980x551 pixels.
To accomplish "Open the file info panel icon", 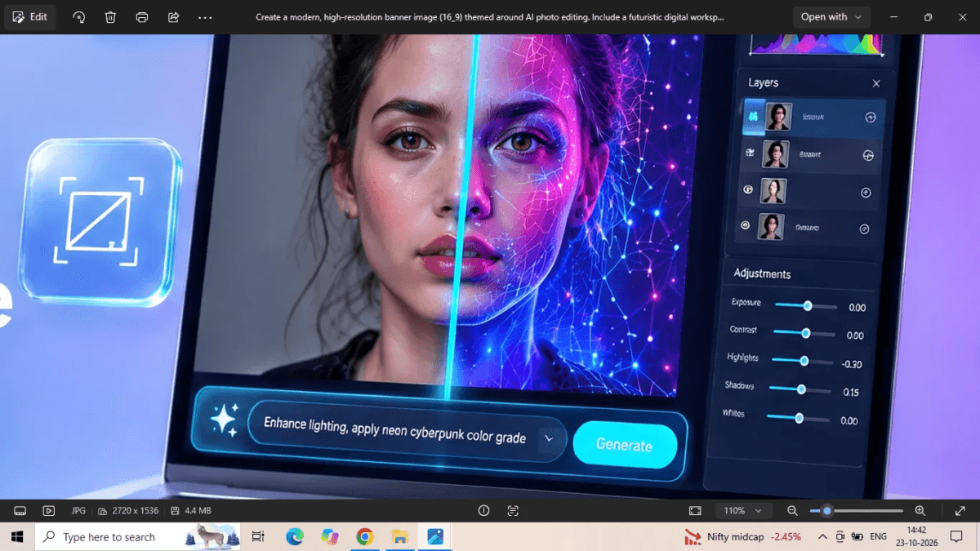I will coord(483,511).
